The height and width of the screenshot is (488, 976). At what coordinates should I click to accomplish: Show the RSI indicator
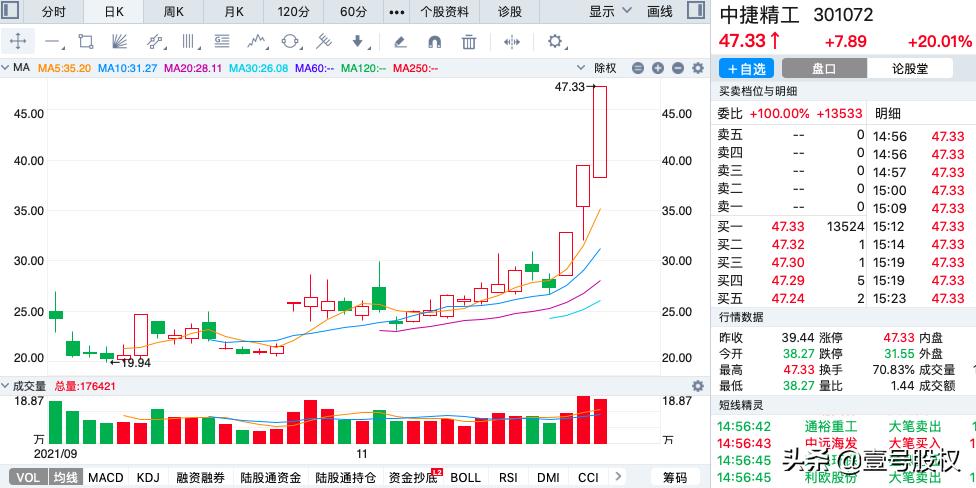[x=508, y=477]
